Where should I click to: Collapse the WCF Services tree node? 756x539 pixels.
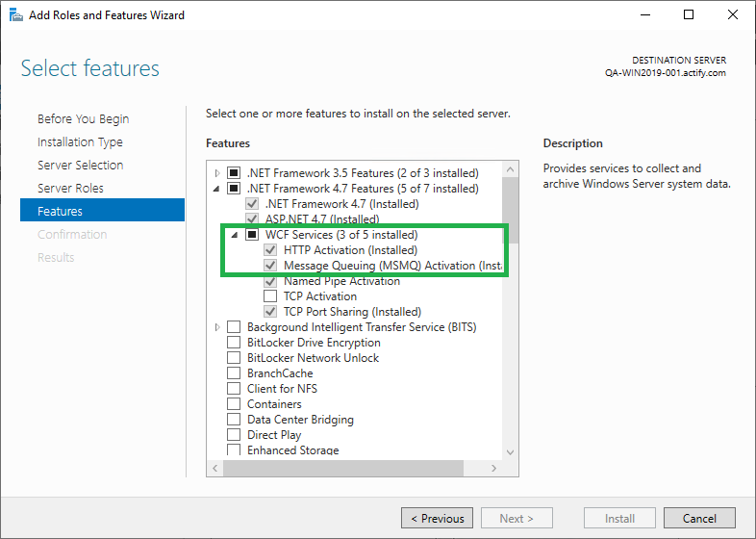(235, 235)
